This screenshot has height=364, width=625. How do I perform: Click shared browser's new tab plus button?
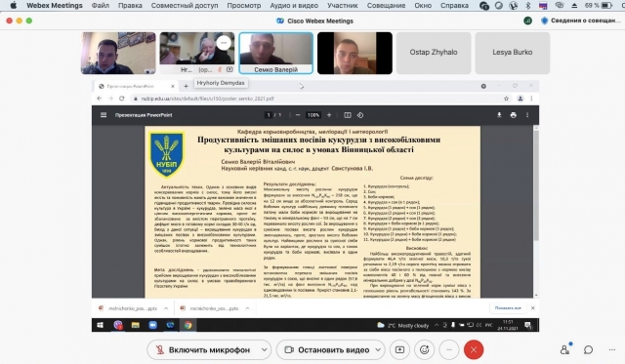pos(186,86)
